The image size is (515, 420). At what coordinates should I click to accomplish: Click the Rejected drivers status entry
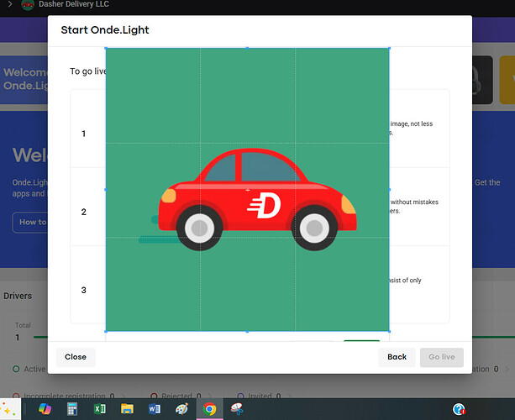click(x=176, y=396)
